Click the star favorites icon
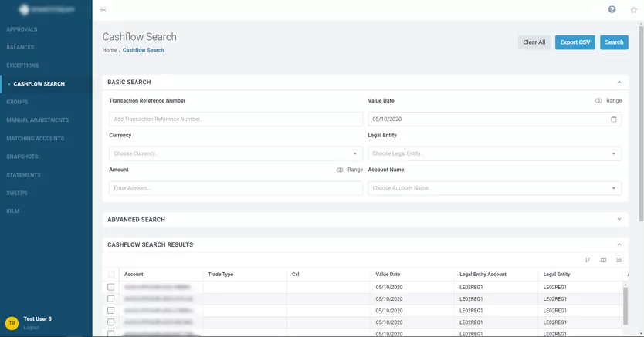The image size is (644, 337). [x=634, y=10]
